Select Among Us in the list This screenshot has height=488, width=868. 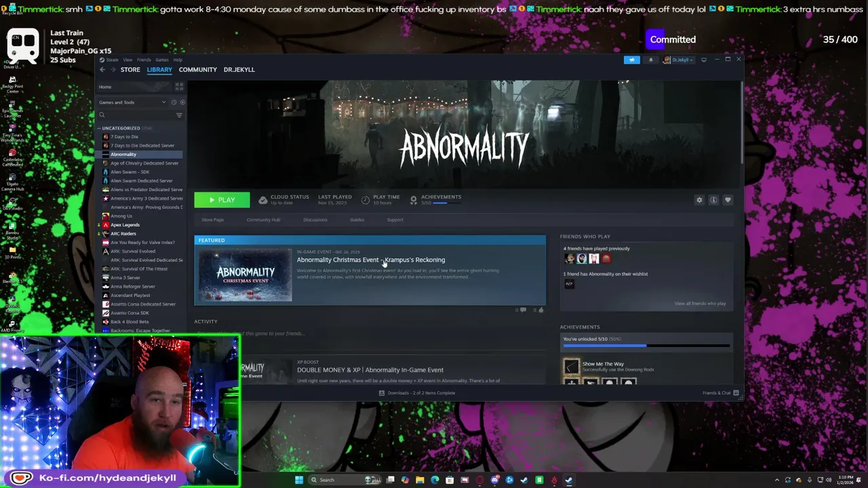pyautogui.click(x=121, y=216)
